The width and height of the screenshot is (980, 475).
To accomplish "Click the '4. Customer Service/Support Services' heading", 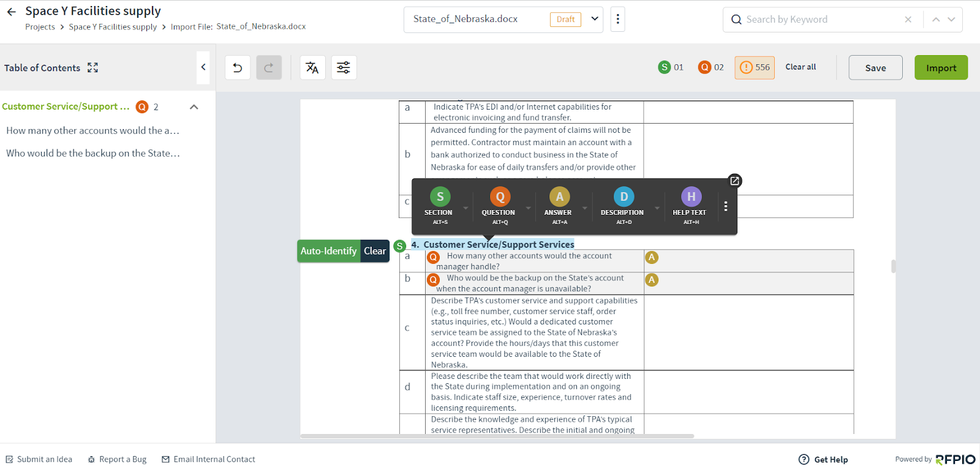I will (493, 245).
